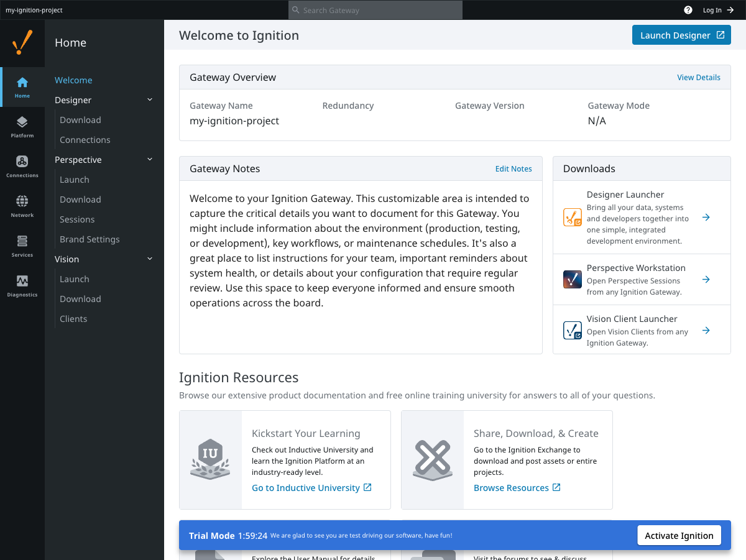Click external link icon after Inductive University

(367, 487)
